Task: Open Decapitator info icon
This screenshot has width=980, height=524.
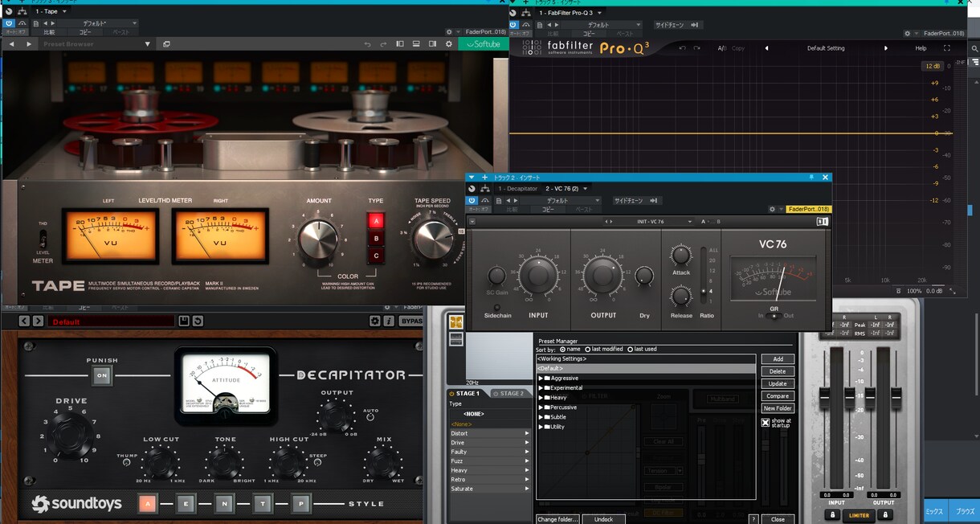Action: (x=389, y=321)
